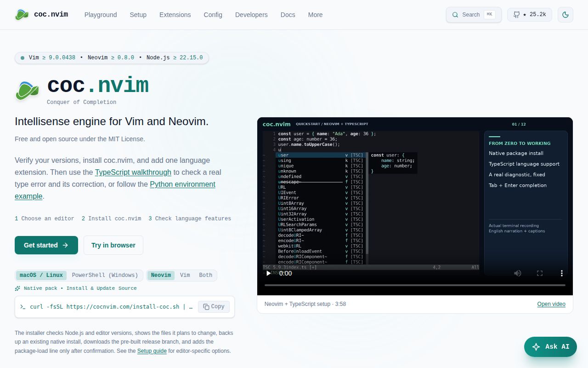Select the Both editors option
The height and width of the screenshot is (368, 588).
point(206,275)
